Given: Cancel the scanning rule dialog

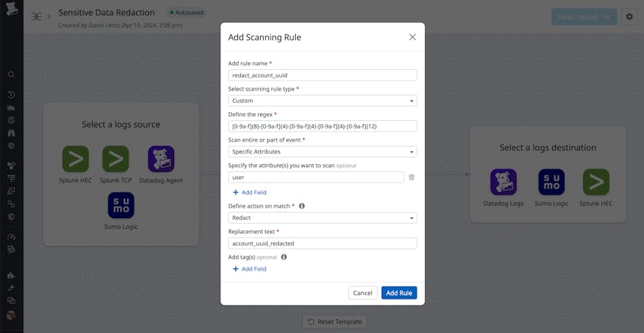Looking at the screenshot, I should pyautogui.click(x=363, y=293).
